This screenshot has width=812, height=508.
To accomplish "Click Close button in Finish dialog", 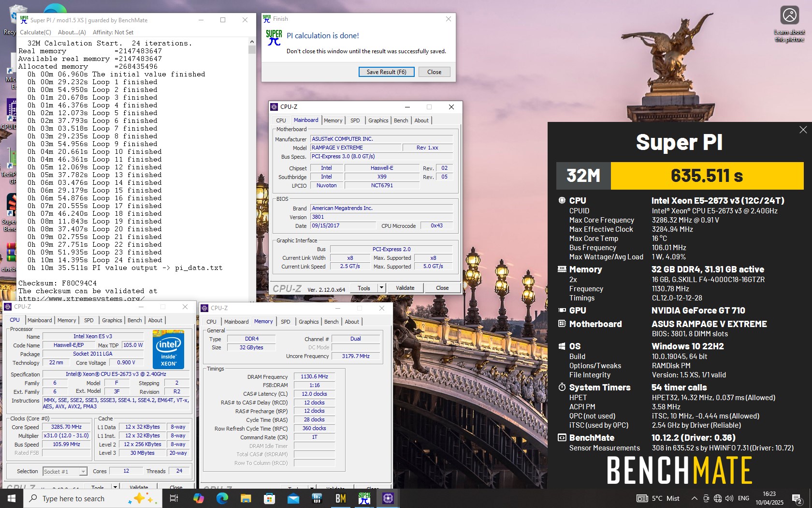I will pyautogui.click(x=434, y=72).
